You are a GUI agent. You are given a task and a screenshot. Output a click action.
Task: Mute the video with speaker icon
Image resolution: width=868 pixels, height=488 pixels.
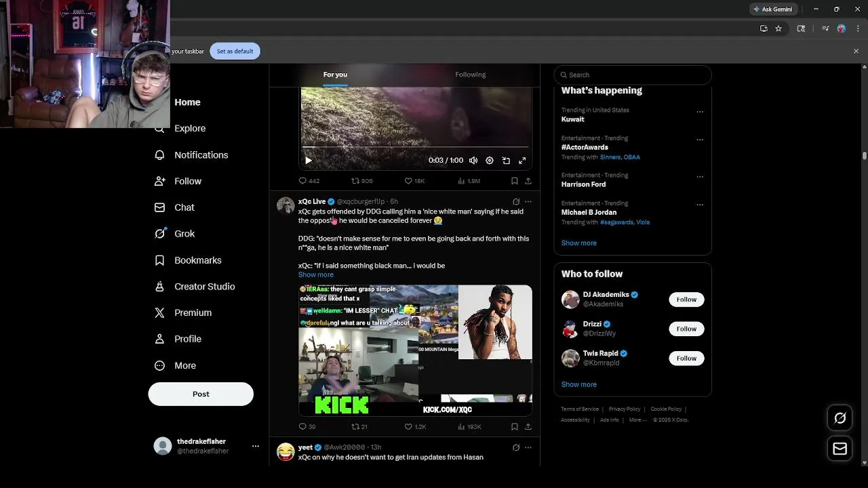[473, 161]
